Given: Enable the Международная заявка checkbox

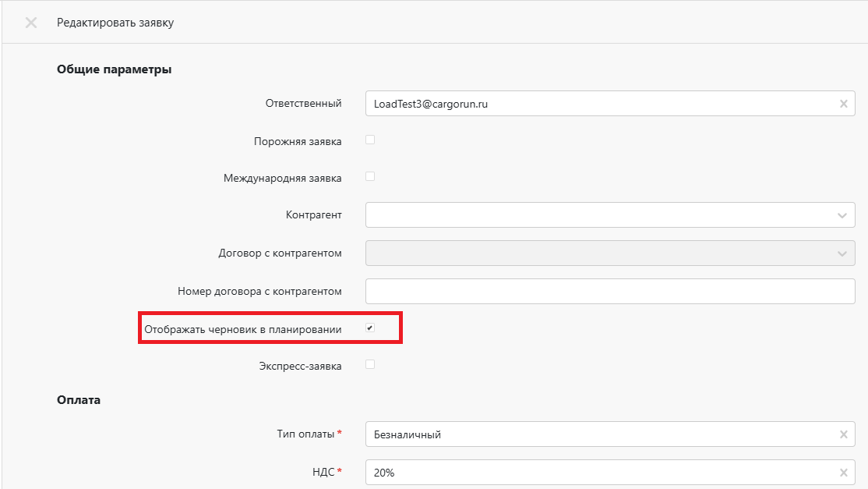Looking at the screenshot, I should 370,177.
